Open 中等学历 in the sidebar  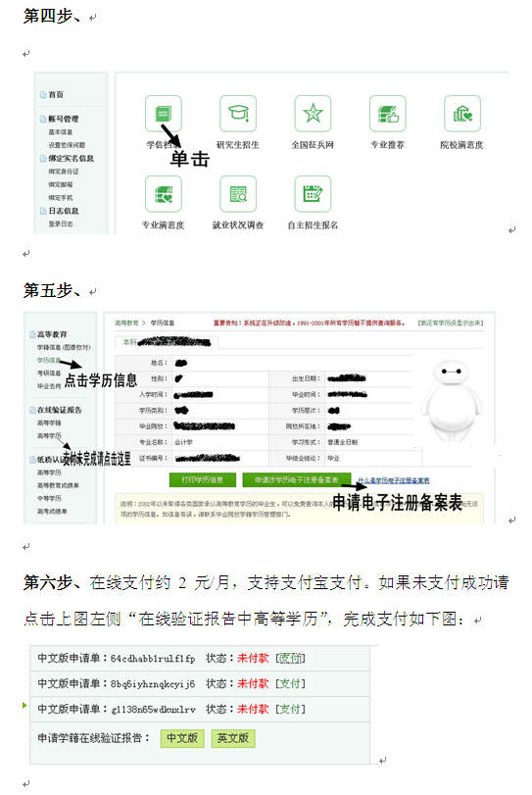[49, 498]
